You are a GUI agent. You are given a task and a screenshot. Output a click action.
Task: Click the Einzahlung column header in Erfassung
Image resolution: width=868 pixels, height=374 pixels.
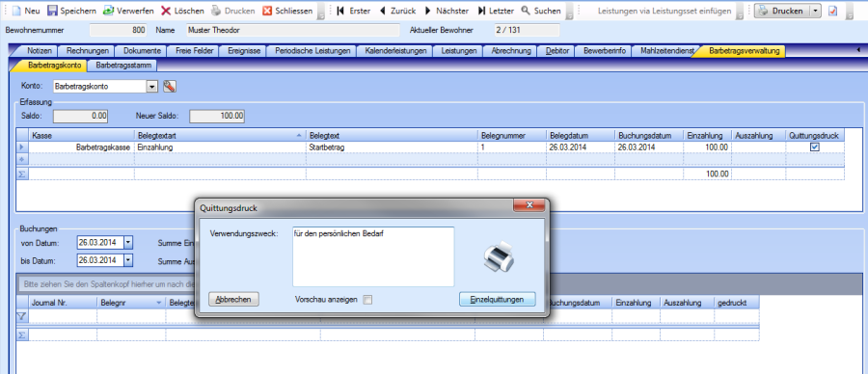pyautogui.click(x=708, y=135)
